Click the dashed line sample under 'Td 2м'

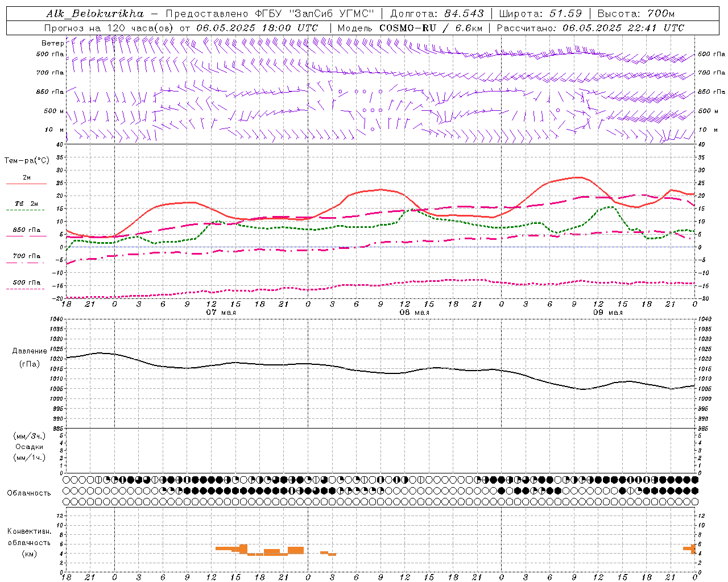click(25, 210)
